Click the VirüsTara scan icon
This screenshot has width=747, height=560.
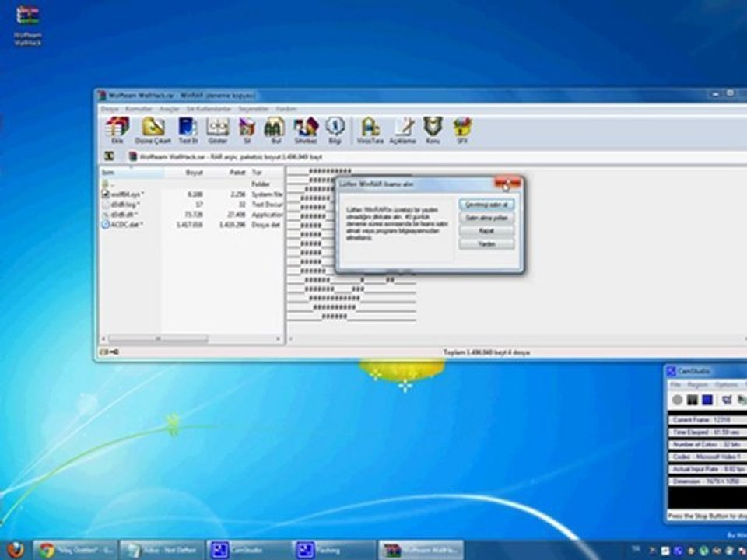[370, 130]
